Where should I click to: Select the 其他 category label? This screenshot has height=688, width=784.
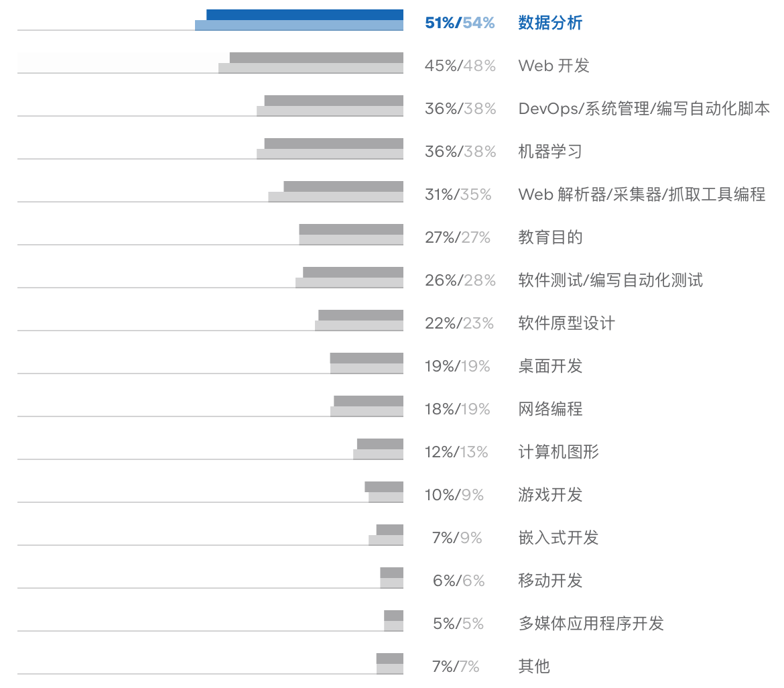click(x=534, y=667)
